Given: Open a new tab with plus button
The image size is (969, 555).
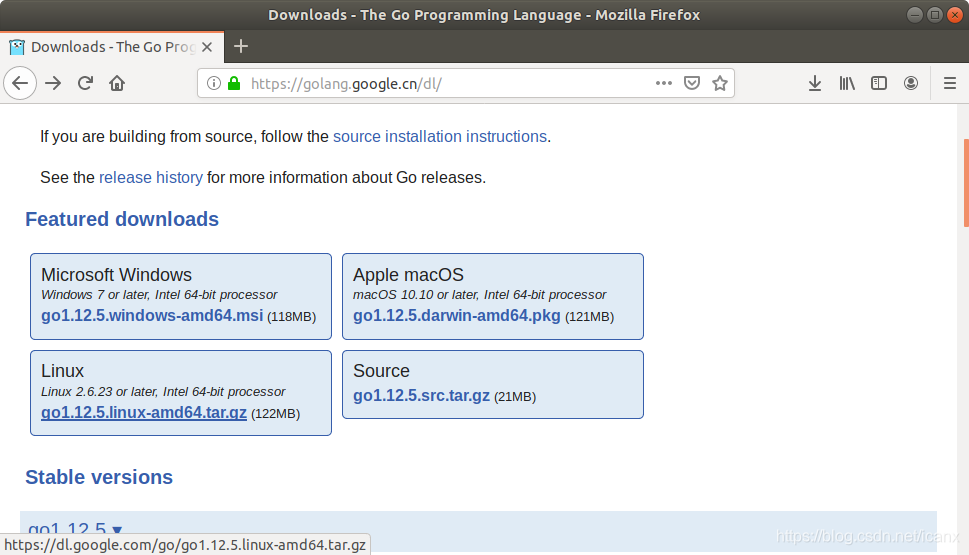Looking at the screenshot, I should click(x=241, y=46).
